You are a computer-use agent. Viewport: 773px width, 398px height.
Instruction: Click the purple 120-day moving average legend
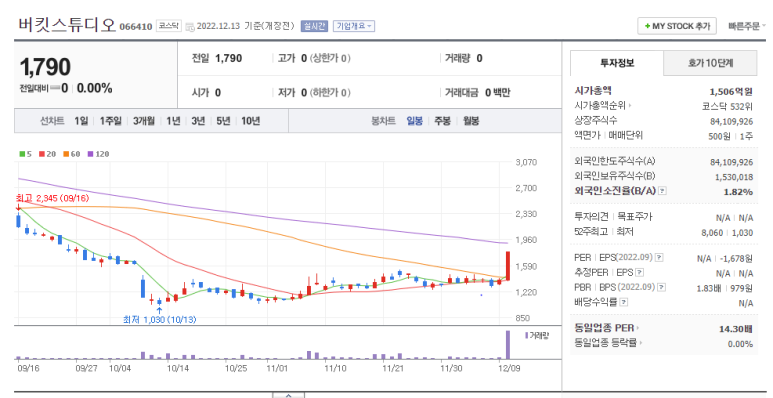coord(98,154)
